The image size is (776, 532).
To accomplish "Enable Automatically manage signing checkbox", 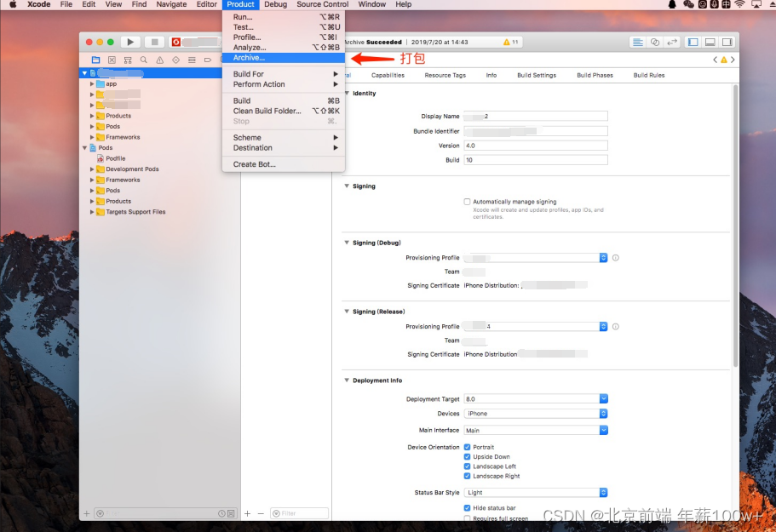I will pyautogui.click(x=467, y=202).
